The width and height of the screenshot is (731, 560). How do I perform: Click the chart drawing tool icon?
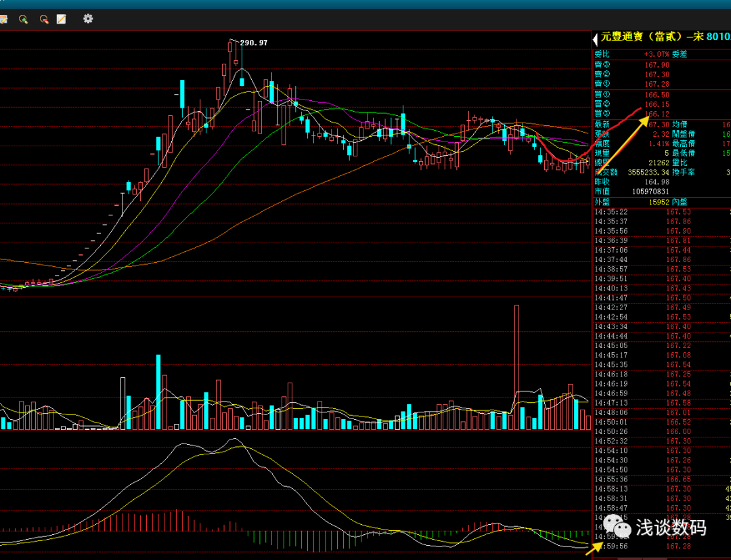coord(3,19)
